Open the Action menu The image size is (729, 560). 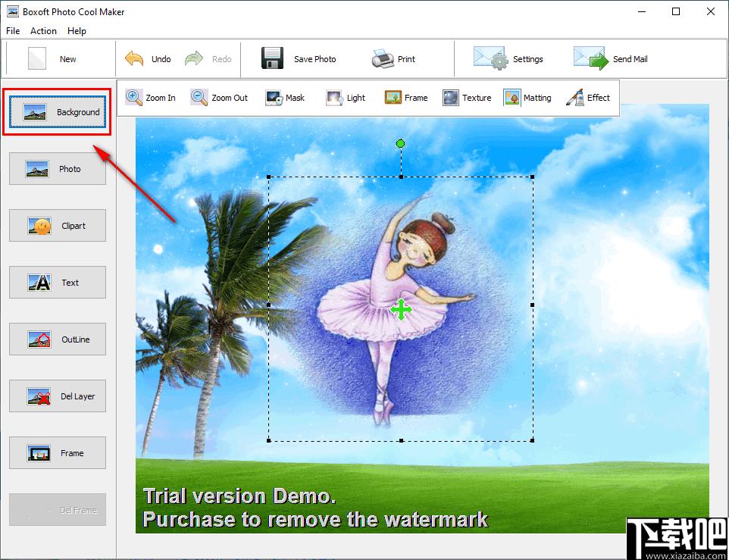(x=43, y=30)
